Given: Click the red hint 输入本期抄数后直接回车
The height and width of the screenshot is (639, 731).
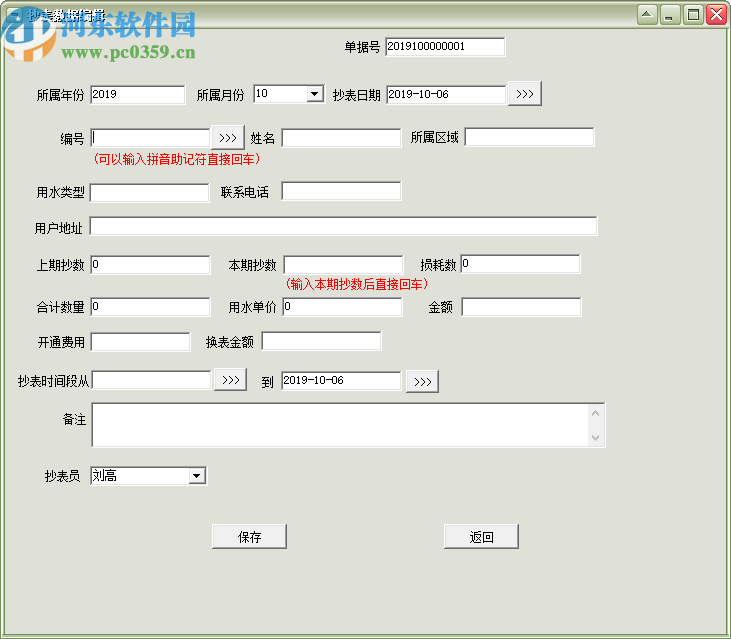Looking at the screenshot, I should point(357,284).
